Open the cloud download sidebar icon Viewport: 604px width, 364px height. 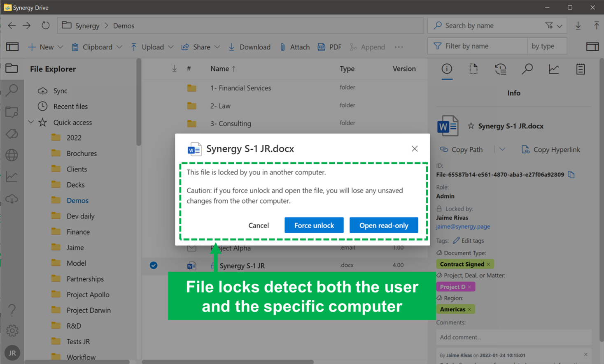12,199
